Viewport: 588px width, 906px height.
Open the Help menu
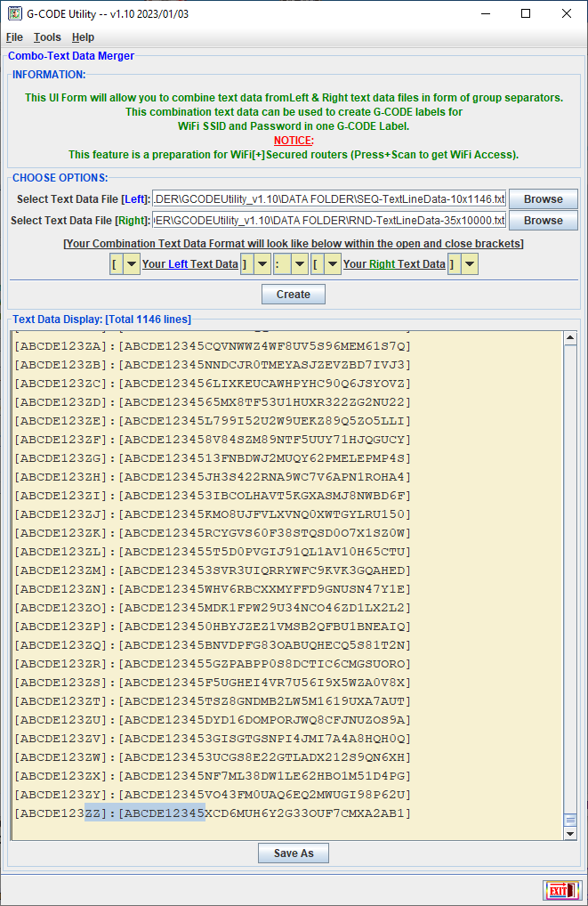coord(83,37)
